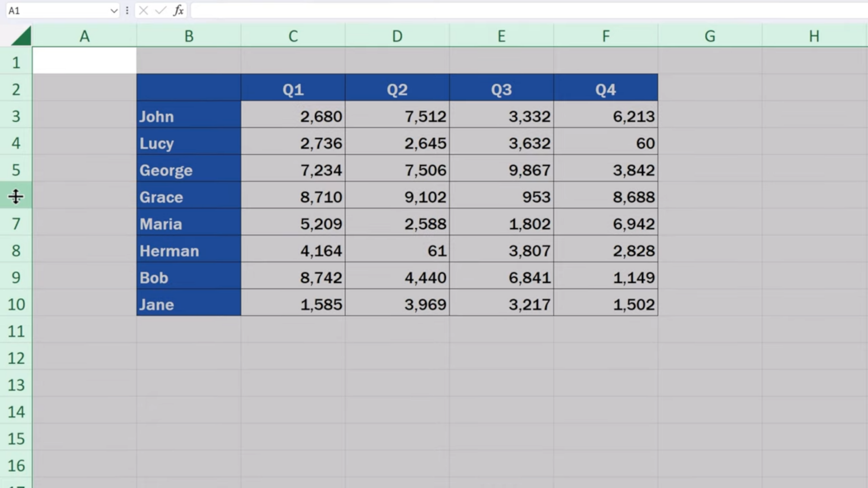Click Lucy's Q4 value of 60
868x488 pixels.
pos(605,143)
